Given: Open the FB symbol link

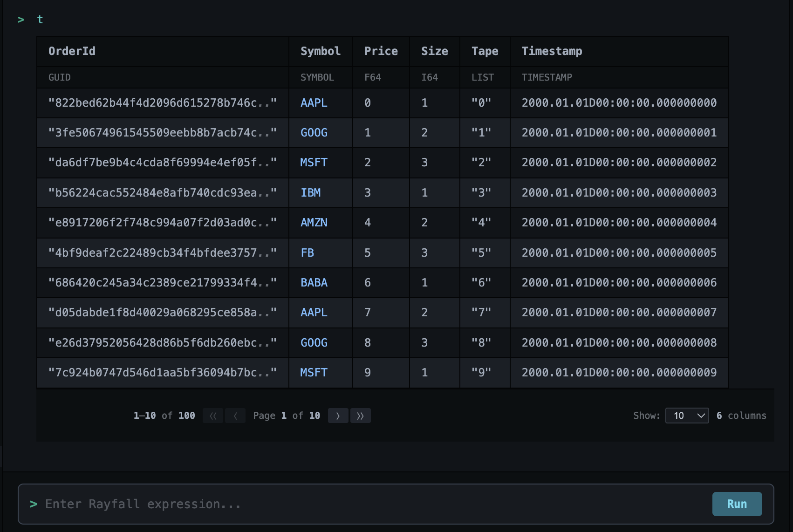Looking at the screenshot, I should tap(308, 252).
